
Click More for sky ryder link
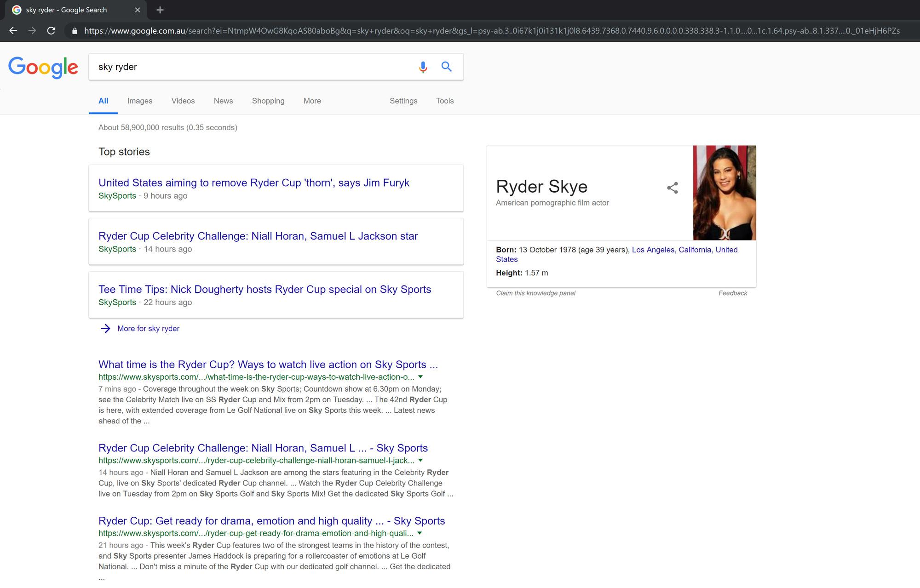tap(148, 328)
